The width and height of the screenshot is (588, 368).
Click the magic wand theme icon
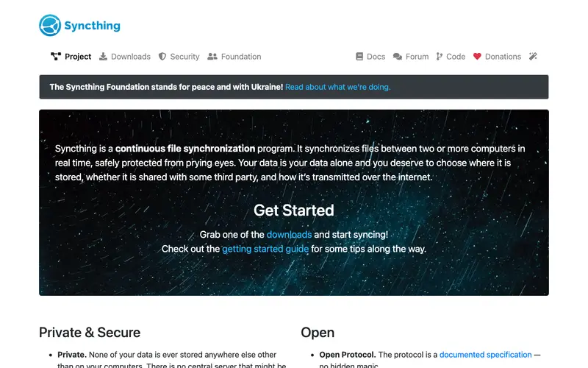pos(533,57)
